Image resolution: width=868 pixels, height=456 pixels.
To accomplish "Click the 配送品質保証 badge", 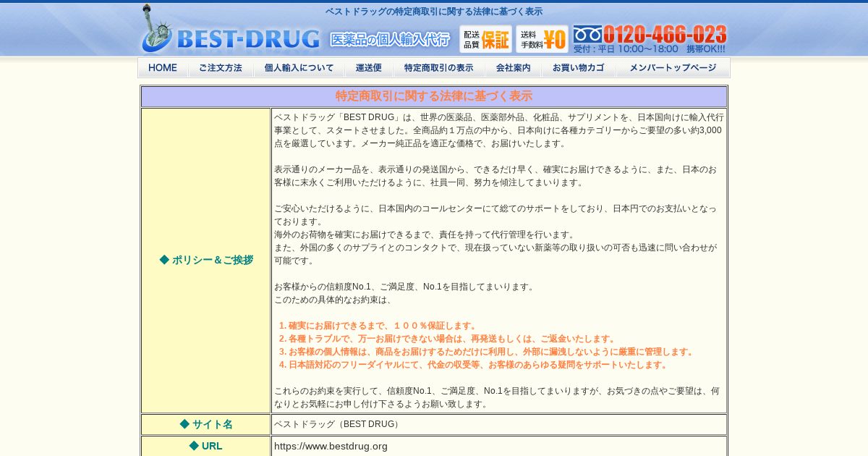I will pyautogui.click(x=485, y=39).
